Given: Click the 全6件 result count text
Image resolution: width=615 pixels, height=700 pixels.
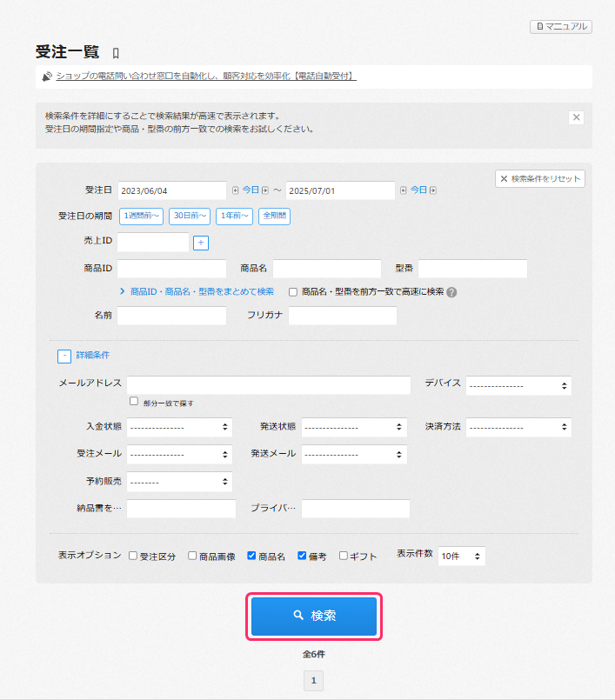Looking at the screenshot, I should (314, 655).
